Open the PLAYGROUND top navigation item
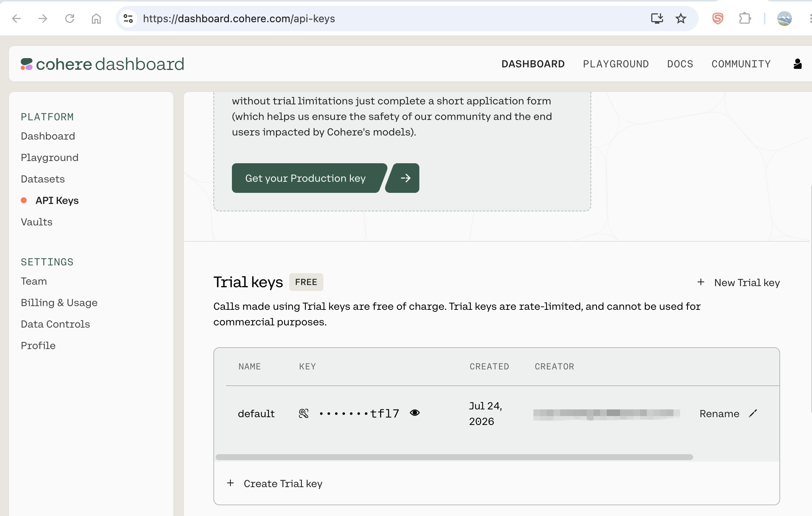The width and height of the screenshot is (812, 516). click(616, 64)
